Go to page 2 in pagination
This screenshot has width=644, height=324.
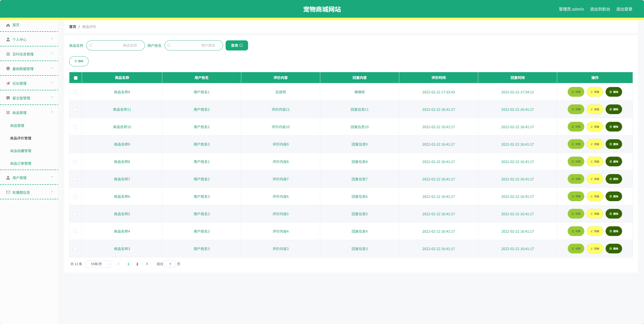pyautogui.click(x=137, y=264)
